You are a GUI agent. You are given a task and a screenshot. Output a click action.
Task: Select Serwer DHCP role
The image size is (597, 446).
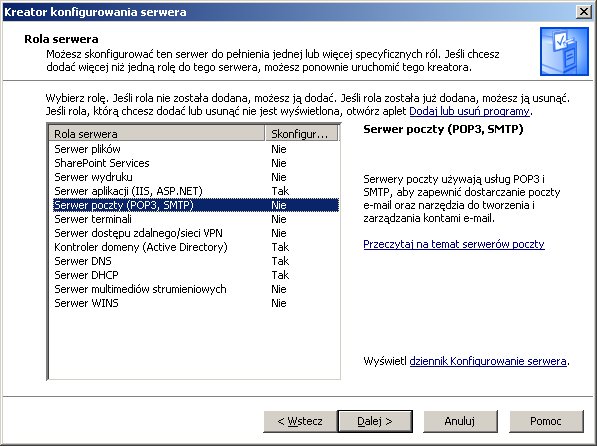[194, 275]
